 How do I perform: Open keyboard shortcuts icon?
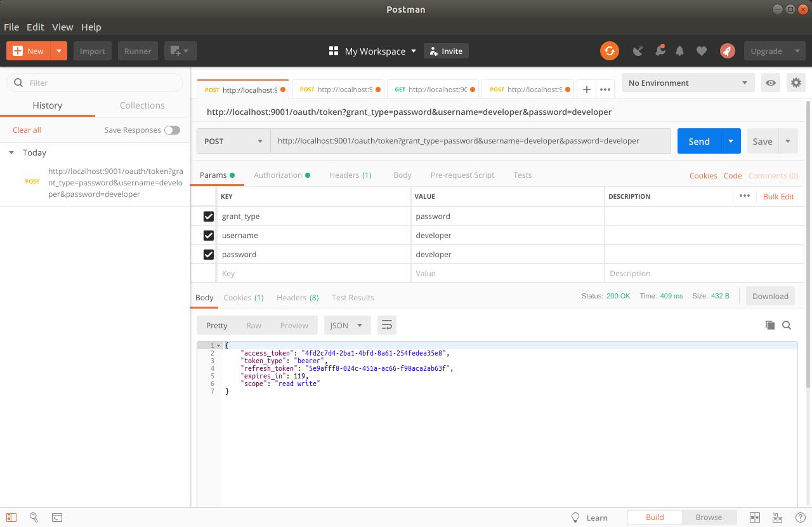coord(778,517)
